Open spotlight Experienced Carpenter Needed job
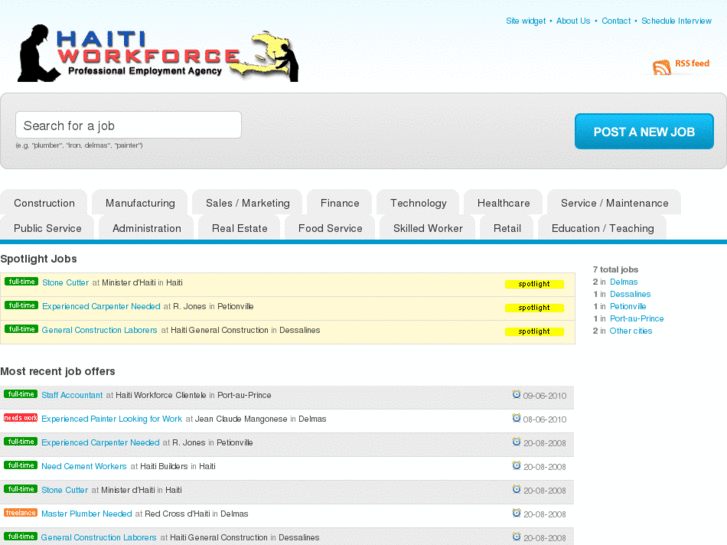The image size is (727, 545). pyautogui.click(x=101, y=306)
